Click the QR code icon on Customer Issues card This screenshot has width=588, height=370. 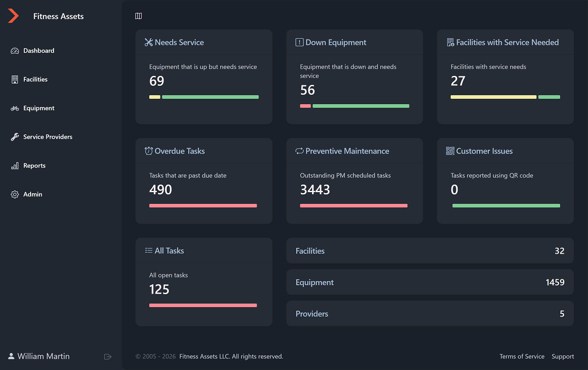click(450, 151)
